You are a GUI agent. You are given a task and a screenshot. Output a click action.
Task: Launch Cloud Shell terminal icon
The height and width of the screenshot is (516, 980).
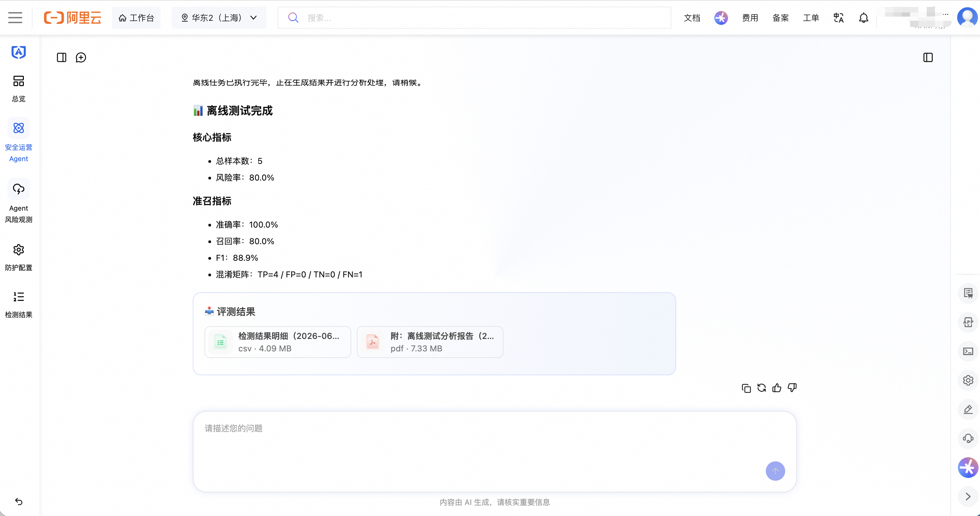coord(968,351)
